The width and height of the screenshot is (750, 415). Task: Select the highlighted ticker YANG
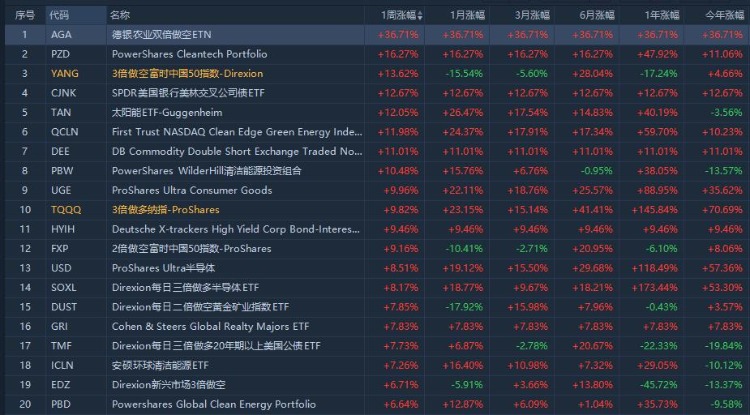click(x=65, y=74)
